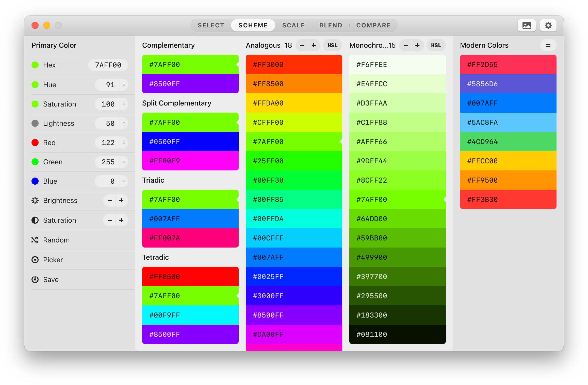Click the Hue value field 91
Viewport: 588px width, 385px height.
pyautogui.click(x=107, y=85)
